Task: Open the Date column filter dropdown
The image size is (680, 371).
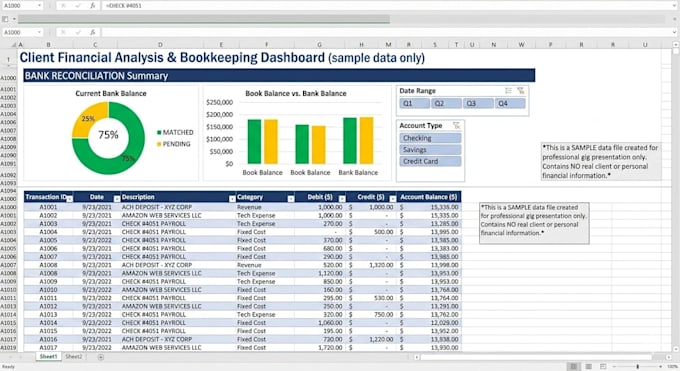Action: pos(117,198)
